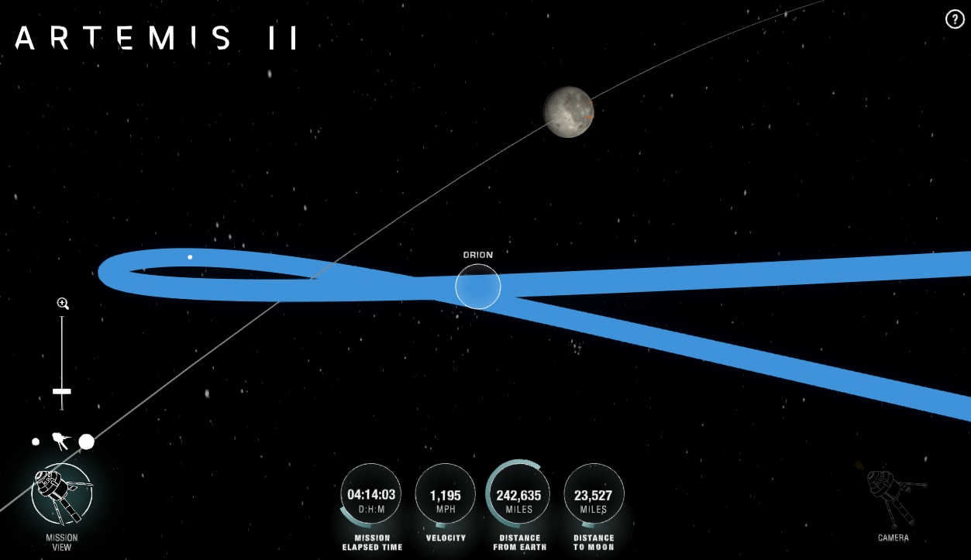The width and height of the screenshot is (971, 560).
Task: Click the white dot inside trajectory loop
Action: [x=190, y=257]
